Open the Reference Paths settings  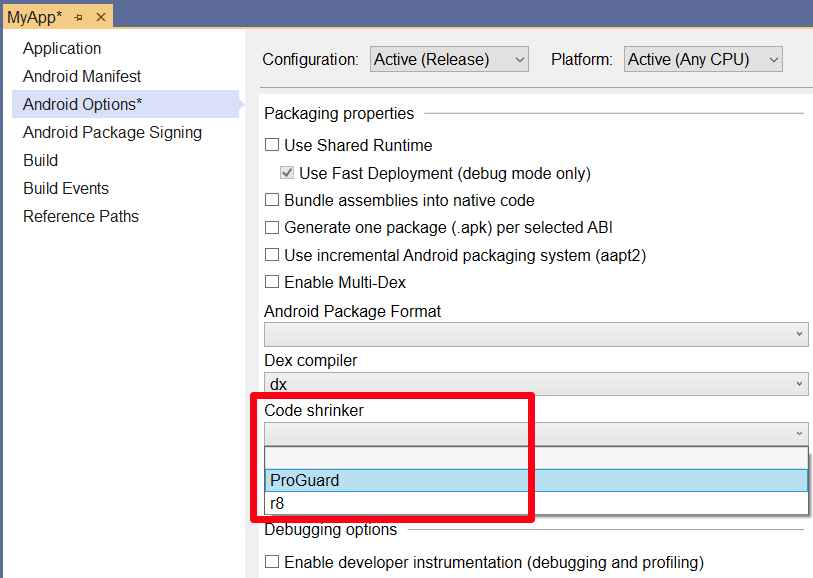(80, 216)
